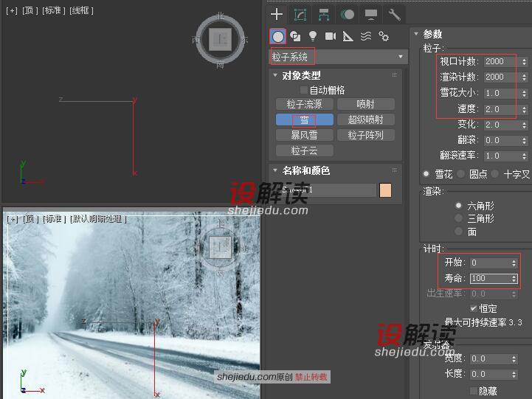Adjust the 视口计数 spinner arrows
This screenshot has width=532, height=399.
point(524,62)
